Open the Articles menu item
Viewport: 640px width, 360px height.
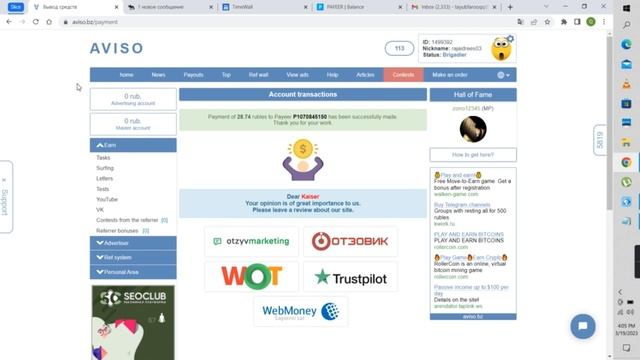tap(365, 75)
